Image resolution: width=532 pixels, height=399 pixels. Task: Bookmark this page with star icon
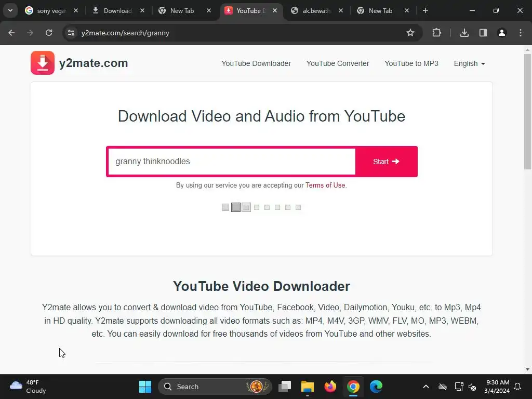point(410,33)
